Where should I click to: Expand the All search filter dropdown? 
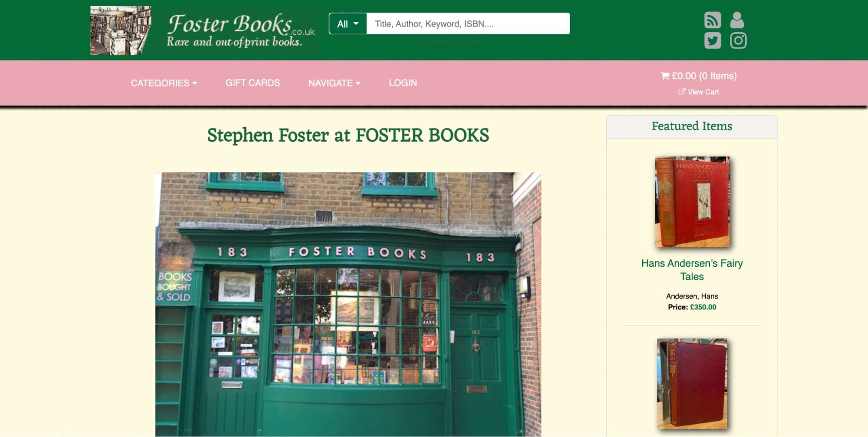point(348,24)
